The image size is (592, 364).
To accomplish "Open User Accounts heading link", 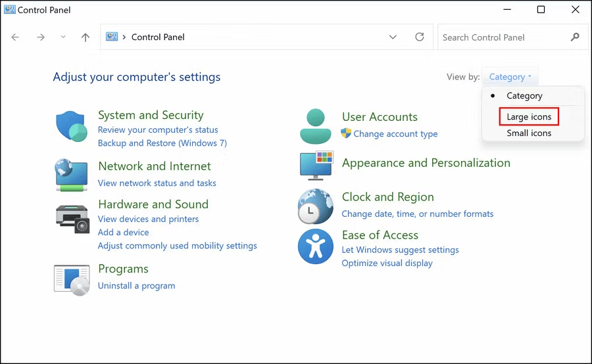I will click(x=380, y=117).
